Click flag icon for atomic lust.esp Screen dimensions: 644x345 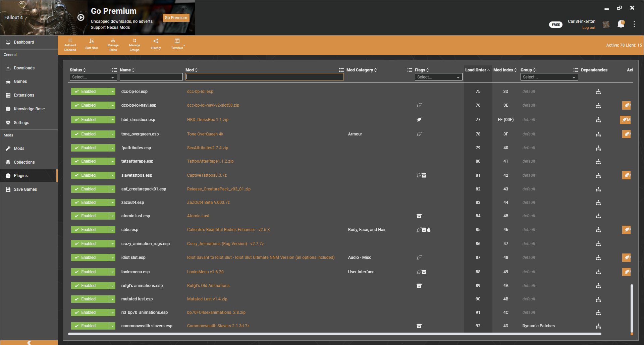pos(419,216)
